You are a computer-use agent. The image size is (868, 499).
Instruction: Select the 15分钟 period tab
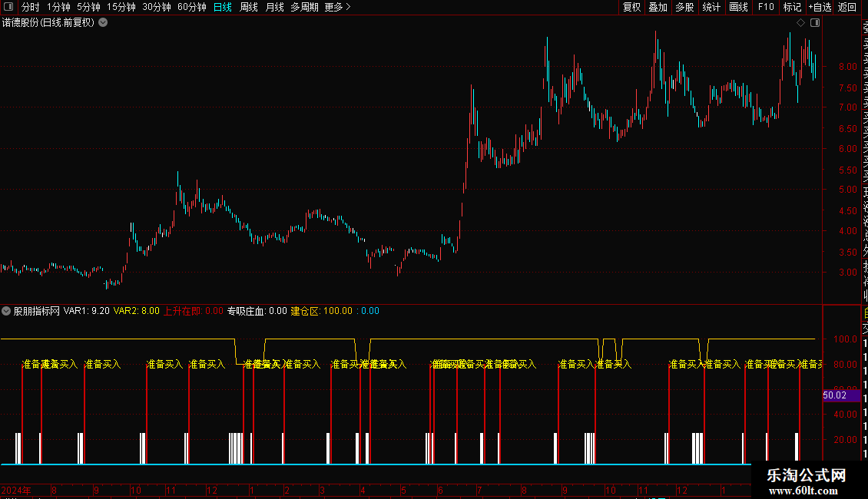coord(121,7)
